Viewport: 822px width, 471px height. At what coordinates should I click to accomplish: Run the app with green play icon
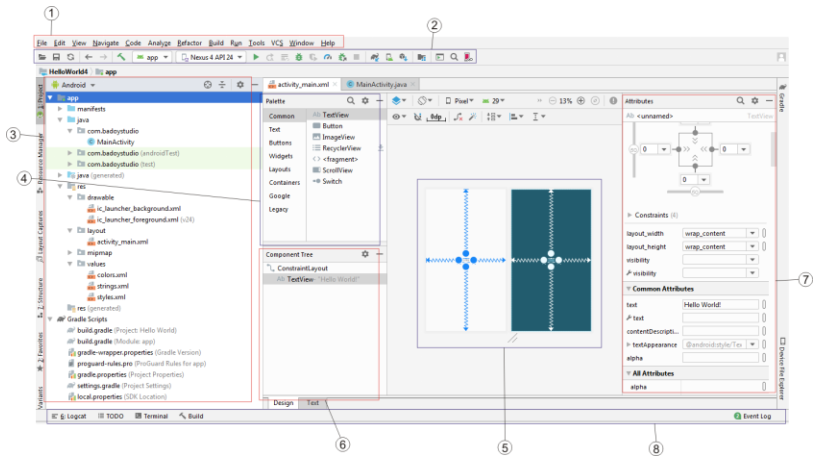pos(256,57)
